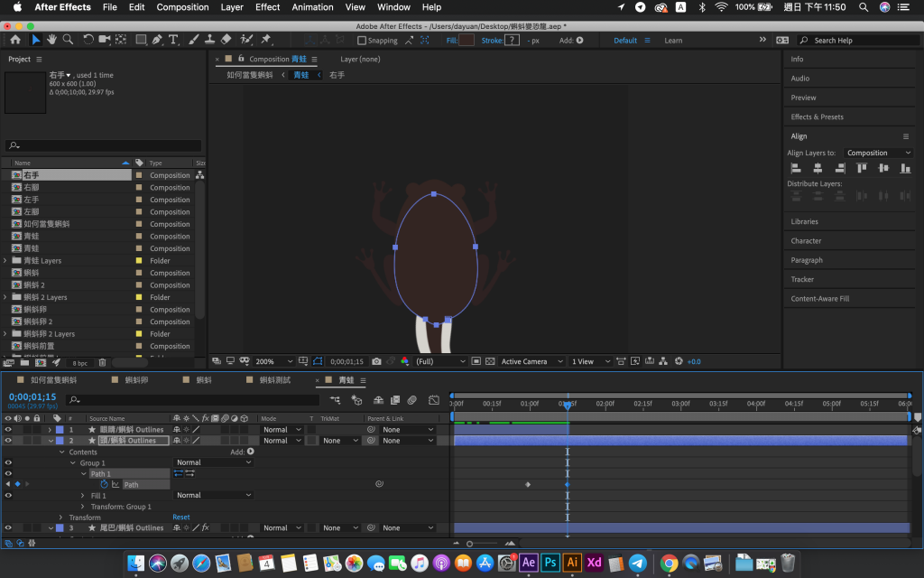Open the Effects & Presets panel
Screen dimensions: 924x578
pyautogui.click(x=817, y=117)
